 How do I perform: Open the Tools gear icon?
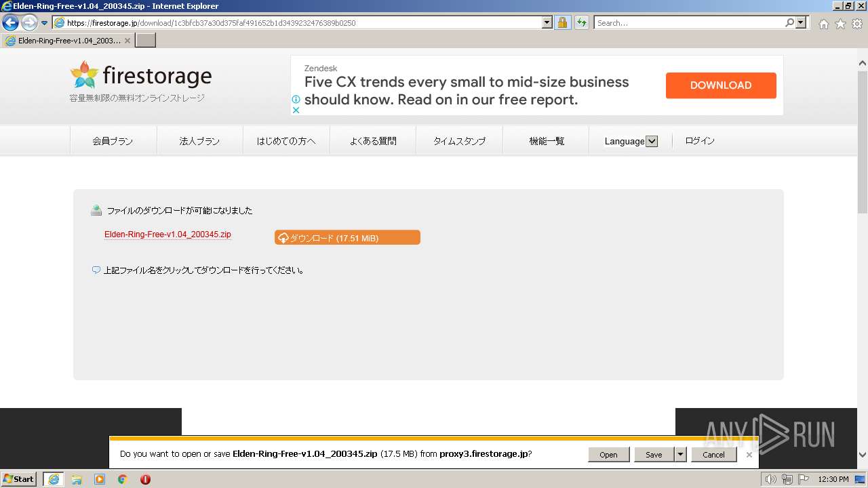tap(857, 24)
